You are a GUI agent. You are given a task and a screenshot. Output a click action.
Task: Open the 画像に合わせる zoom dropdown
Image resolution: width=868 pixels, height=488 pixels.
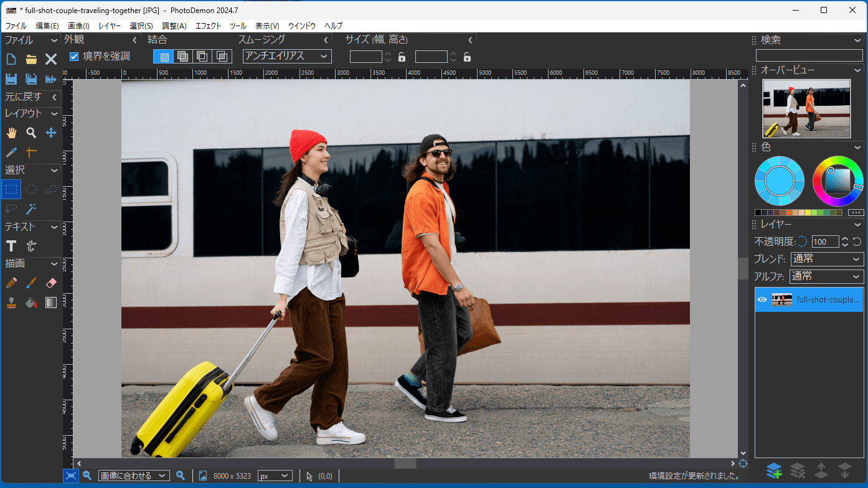coord(134,476)
